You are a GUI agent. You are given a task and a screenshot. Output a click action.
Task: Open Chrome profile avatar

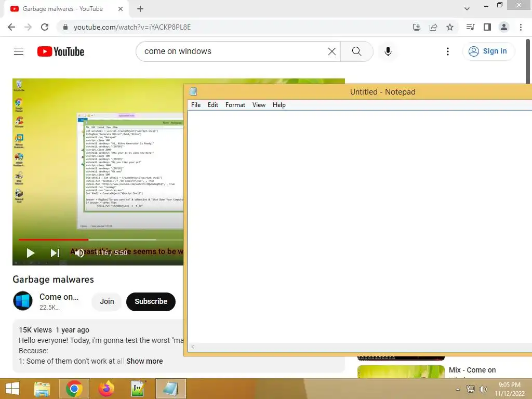pos(504,27)
